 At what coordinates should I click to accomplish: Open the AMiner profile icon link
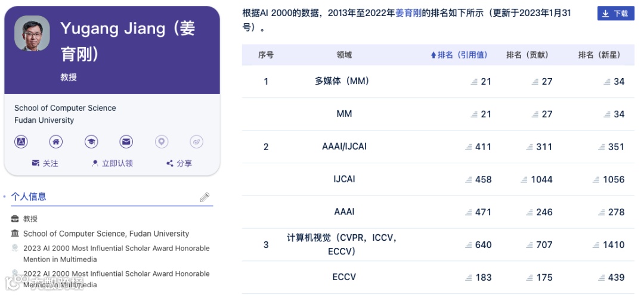pyautogui.click(x=21, y=142)
